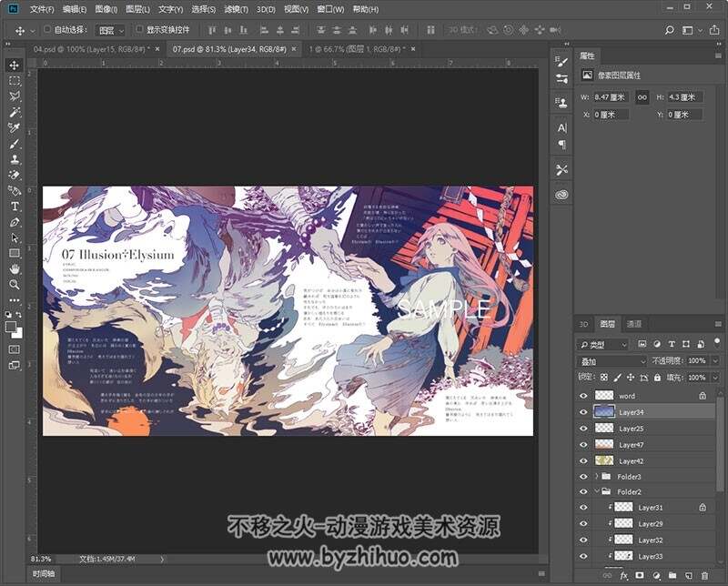
Task: Select the Eraser tool
Action: 15,175
